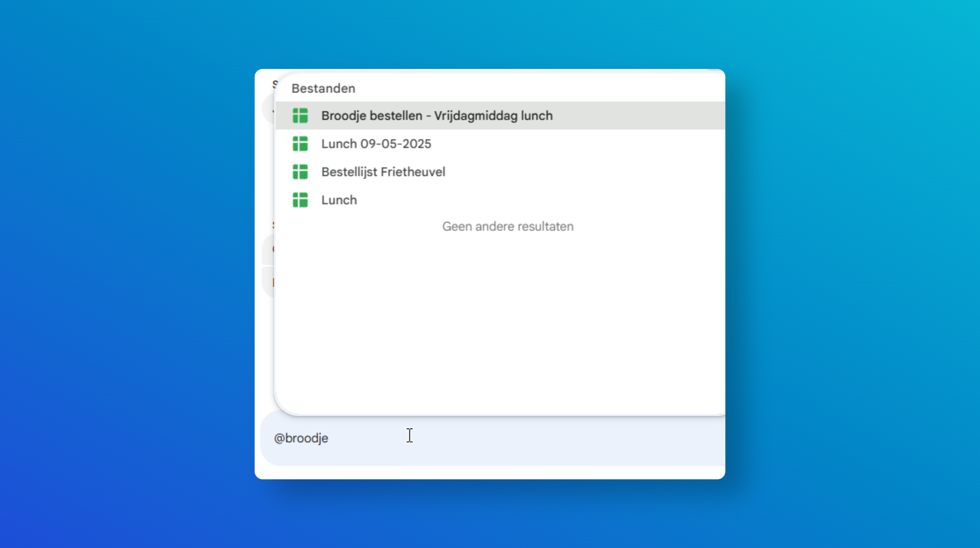
Task: Click spreadsheet icon beside plain Lunch file
Action: pyautogui.click(x=300, y=200)
